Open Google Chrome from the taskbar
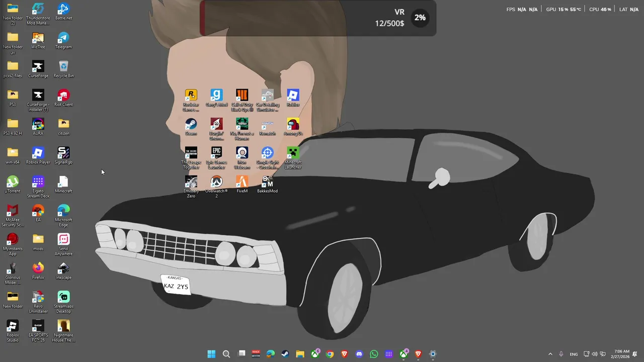The height and width of the screenshot is (362, 644). (x=330, y=354)
